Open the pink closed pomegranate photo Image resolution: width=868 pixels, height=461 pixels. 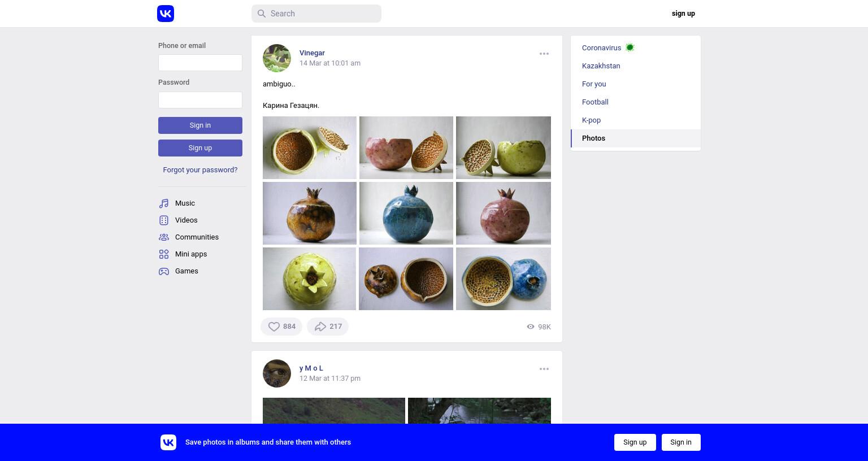coord(504,213)
